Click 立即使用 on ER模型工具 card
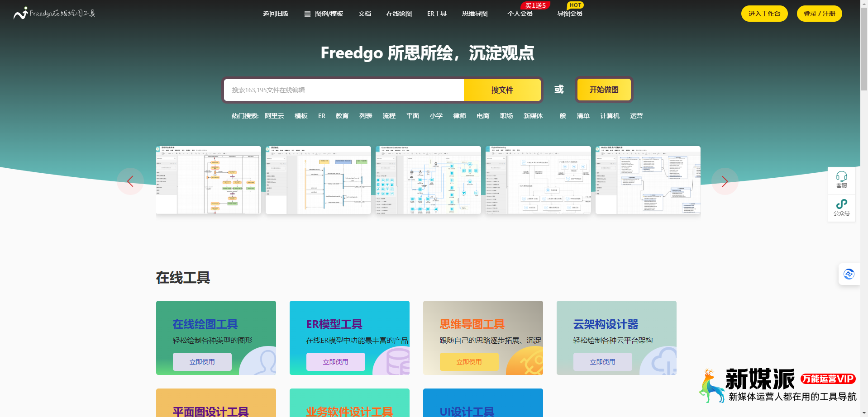This screenshot has width=868, height=417. click(336, 362)
